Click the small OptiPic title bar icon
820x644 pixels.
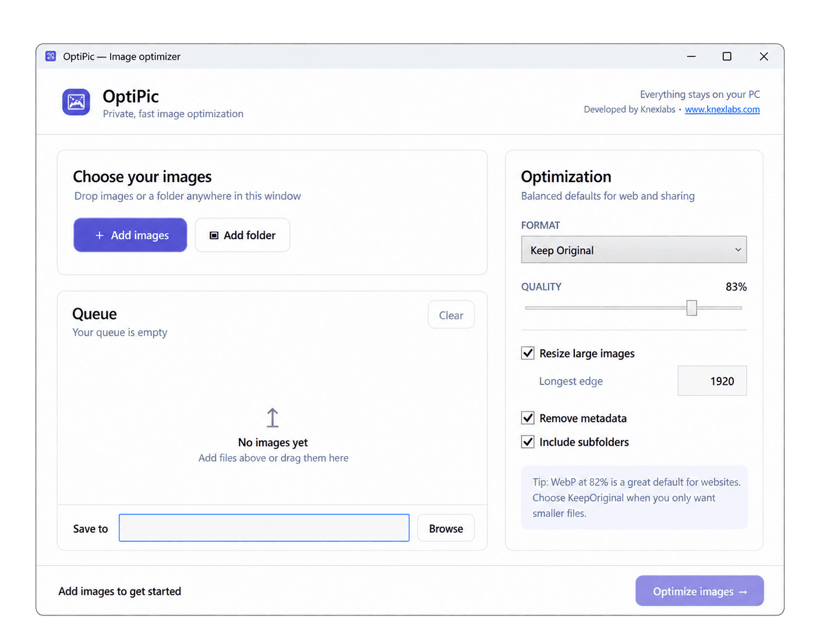[x=51, y=56]
